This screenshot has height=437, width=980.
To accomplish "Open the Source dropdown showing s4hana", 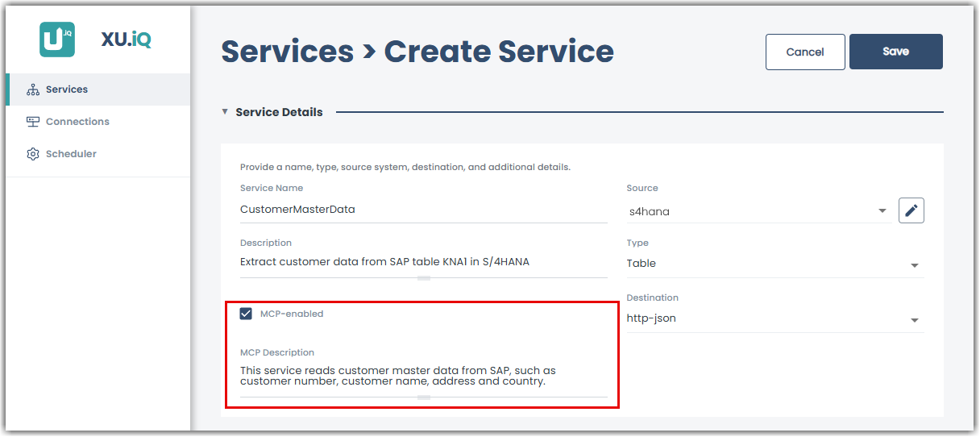I will [x=758, y=211].
